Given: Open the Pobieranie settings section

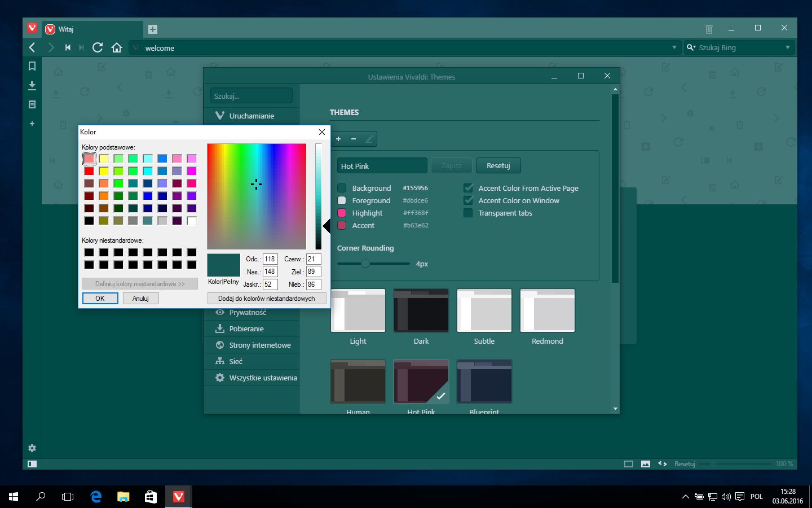Looking at the screenshot, I should (x=246, y=329).
